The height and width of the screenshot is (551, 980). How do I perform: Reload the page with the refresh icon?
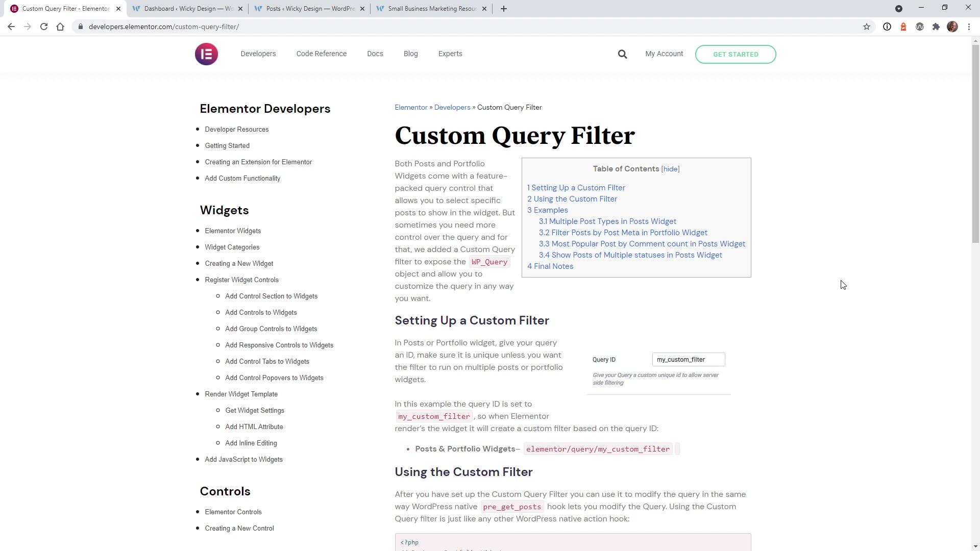[x=44, y=27]
